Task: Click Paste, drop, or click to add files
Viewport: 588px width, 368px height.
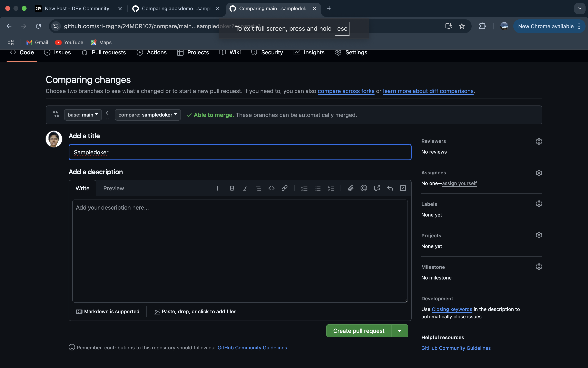Action: click(195, 311)
